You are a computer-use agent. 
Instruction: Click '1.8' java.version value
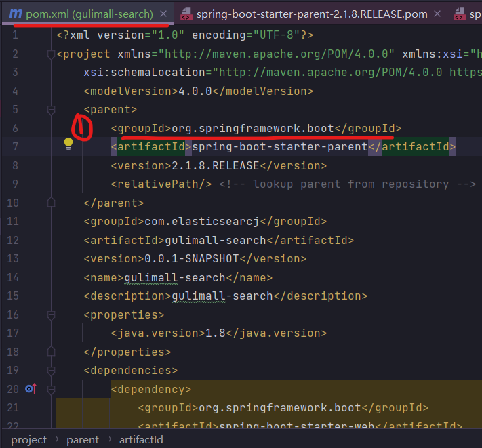pyautogui.click(x=216, y=333)
